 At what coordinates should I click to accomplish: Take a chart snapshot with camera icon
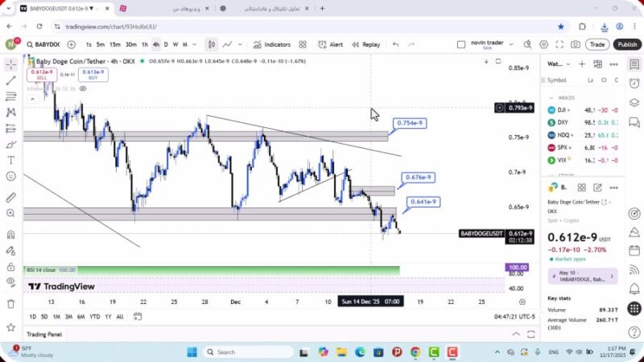pyautogui.click(x=576, y=44)
